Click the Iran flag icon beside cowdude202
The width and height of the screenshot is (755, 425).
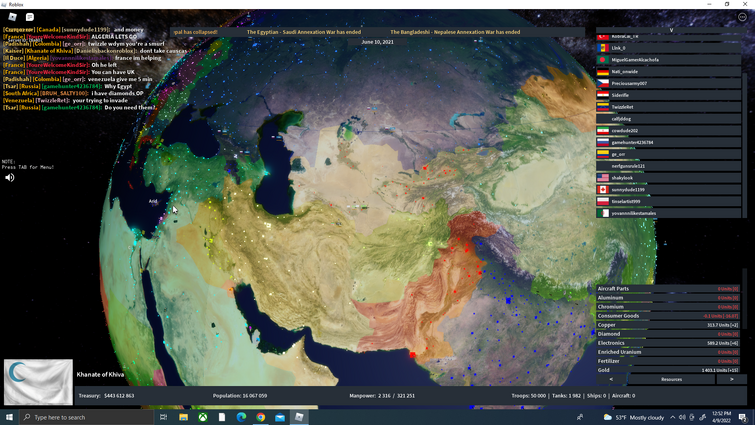(x=603, y=130)
